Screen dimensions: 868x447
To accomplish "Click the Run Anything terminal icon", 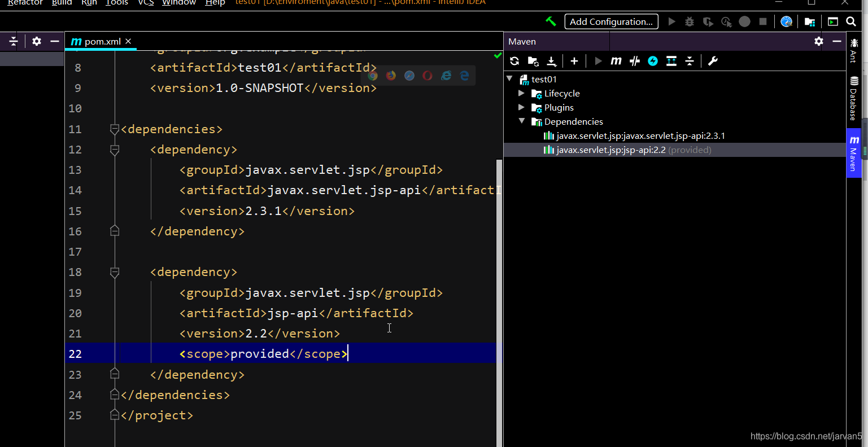I will point(833,21).
